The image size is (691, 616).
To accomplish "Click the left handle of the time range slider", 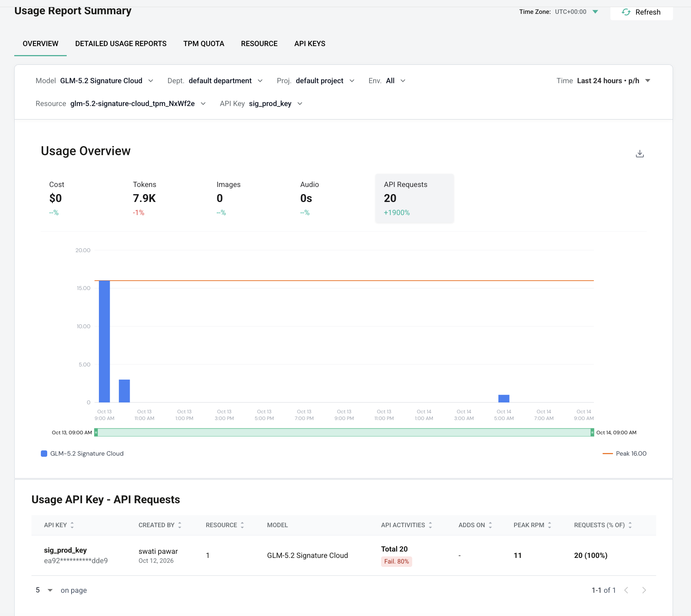I will 96,432.
